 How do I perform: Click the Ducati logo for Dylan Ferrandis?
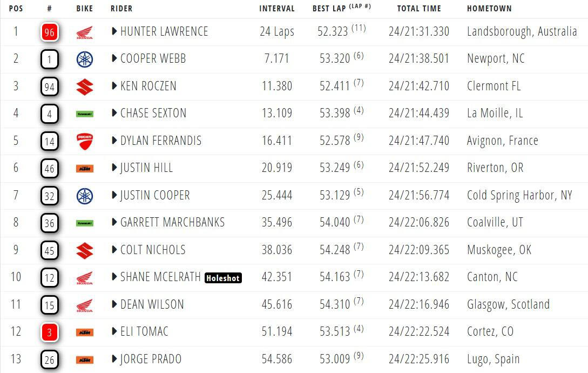84,141
